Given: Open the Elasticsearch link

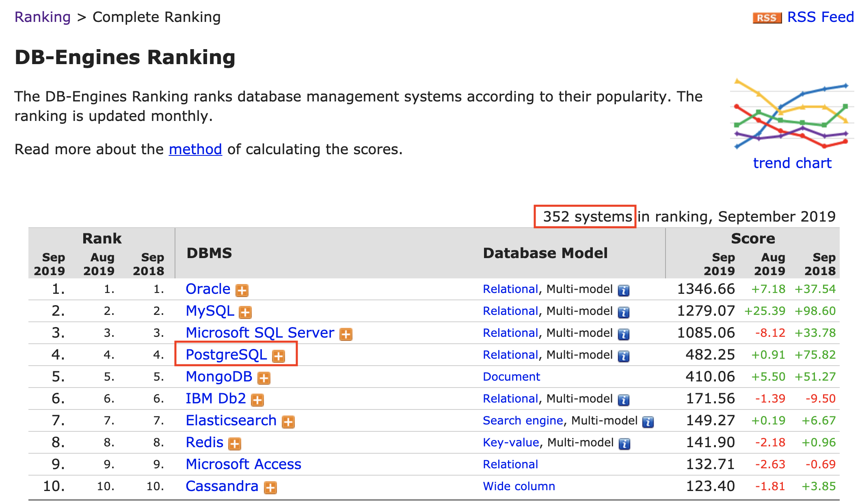Looking at the screenshot, I should (x=231, y=420).
